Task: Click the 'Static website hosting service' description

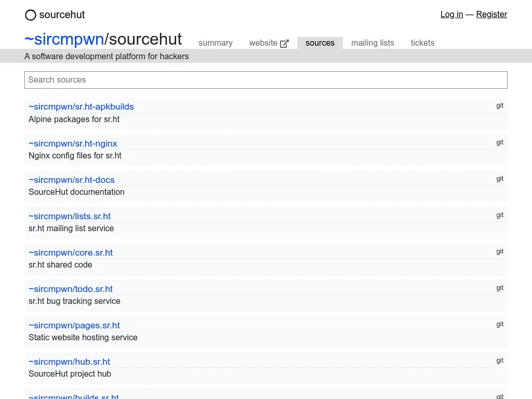Action: (83, 338)
